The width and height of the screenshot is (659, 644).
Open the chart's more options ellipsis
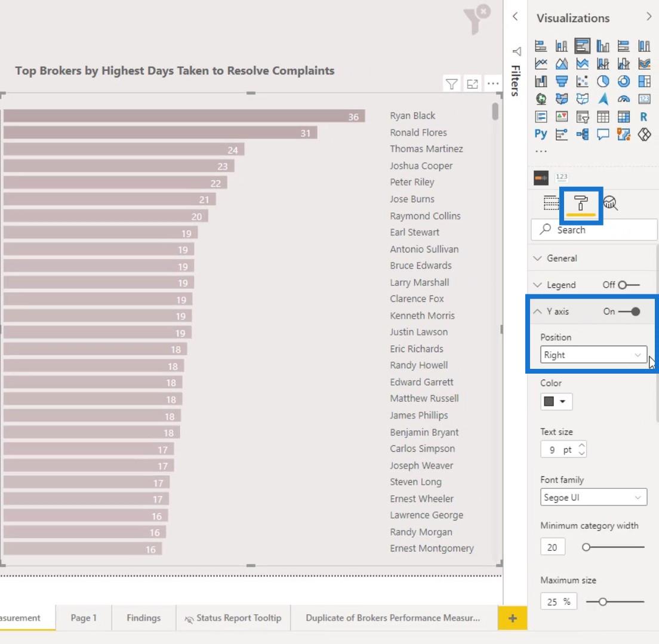[493, 84]
